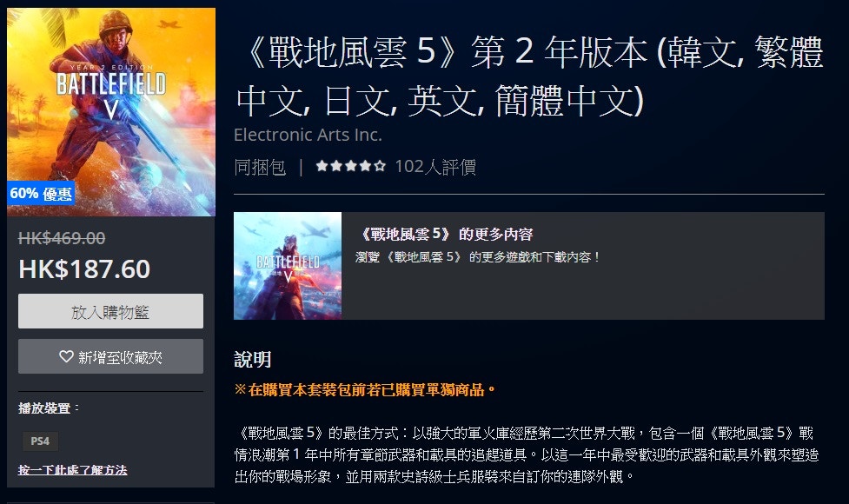Click the PS4 platform badge
Screen dimensions: 849x504
(40, 441)
